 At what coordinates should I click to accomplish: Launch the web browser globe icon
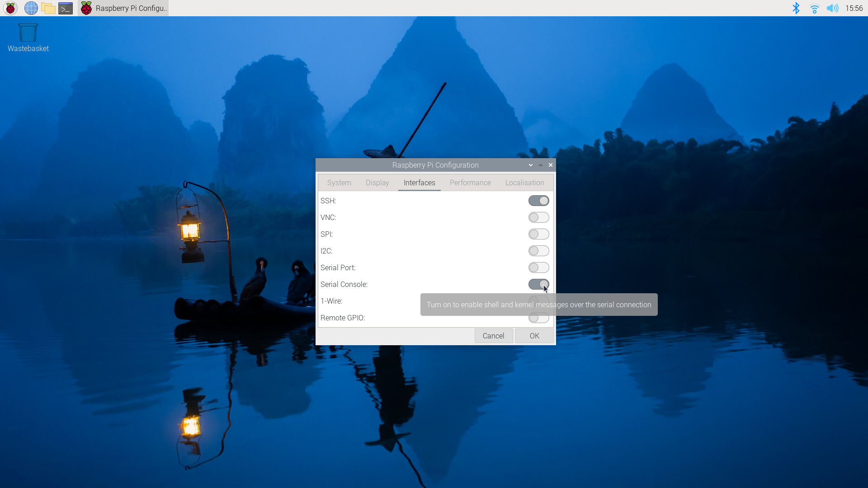pyautogui.click(x=31, y=8)
